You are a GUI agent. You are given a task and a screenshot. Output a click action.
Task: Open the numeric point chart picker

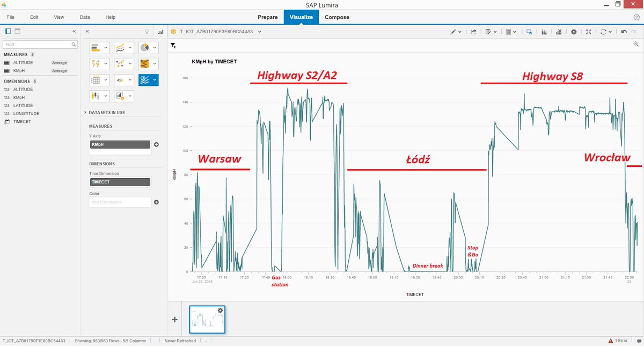(x=124, y=80)
